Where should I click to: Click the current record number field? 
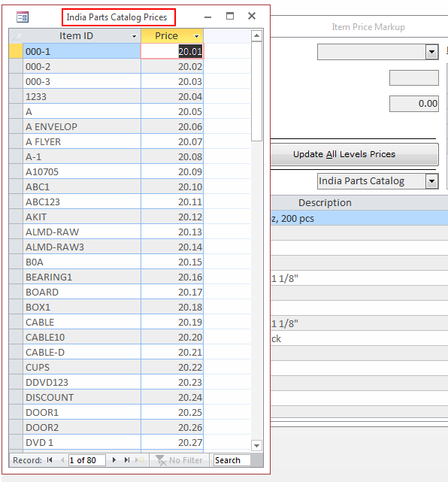pyautogui.click(x=87, y=460)
